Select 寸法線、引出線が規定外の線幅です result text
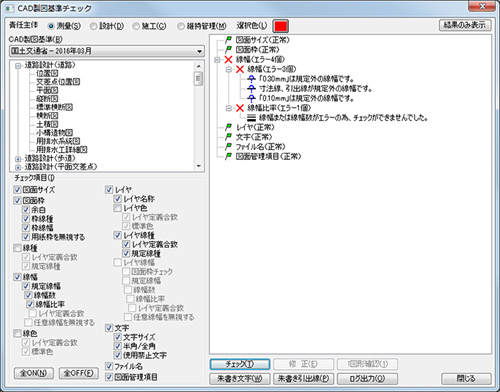Screen dimensions: 500x392 point(315,89)
